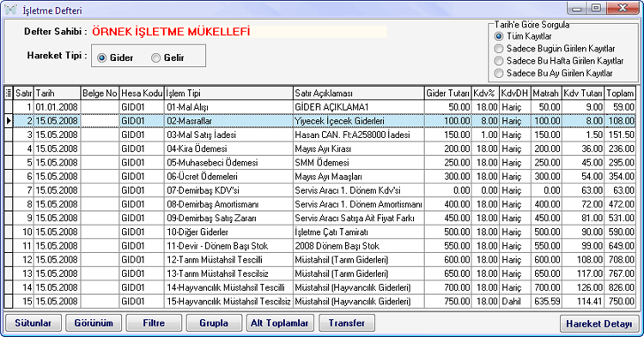Click the Kdv Tutarı column header
Screen dimensions: 644x337
pos(583,93)
